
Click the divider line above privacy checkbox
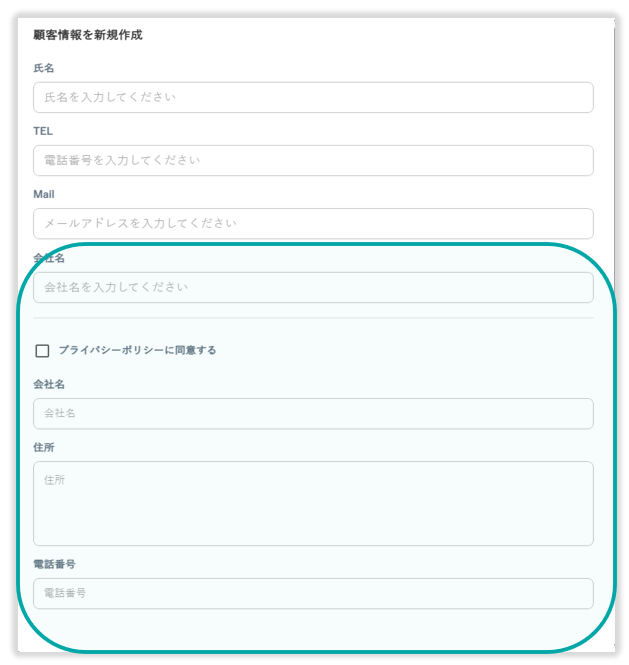313,318
